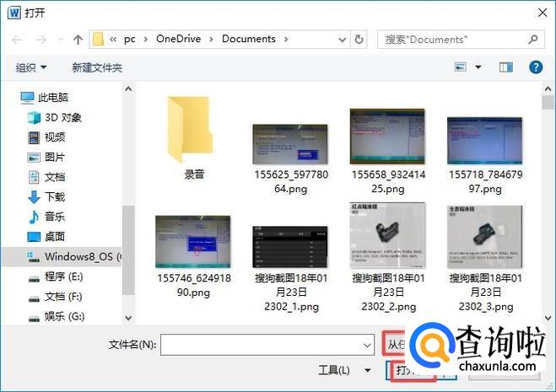This screenshot has height=392, width=556.
Task: Click in the 文件名 input field
Action: tap(260, 345)
